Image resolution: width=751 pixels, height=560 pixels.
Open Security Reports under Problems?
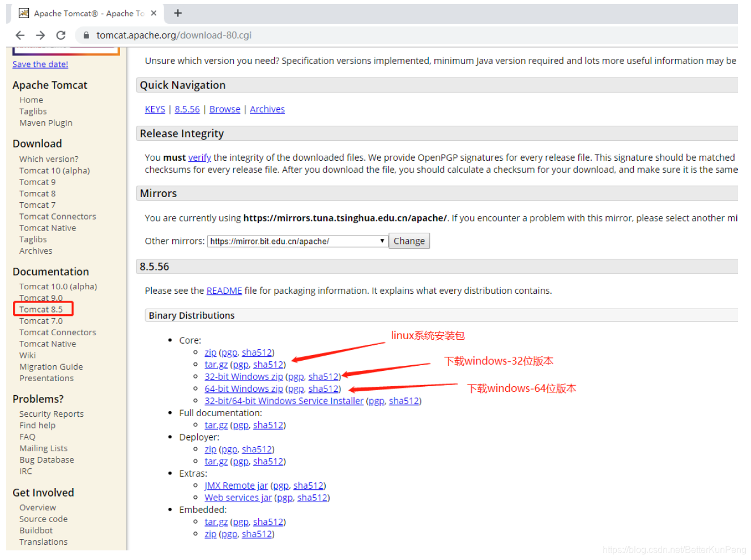(x=52, y=414)
